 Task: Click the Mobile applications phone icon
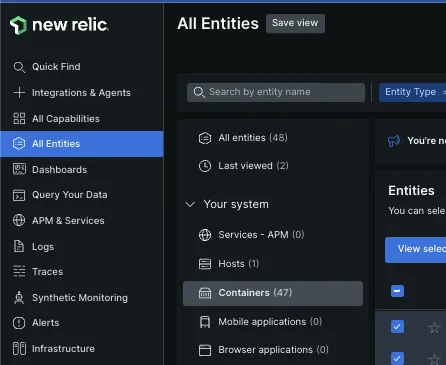[x=205, y=322]
